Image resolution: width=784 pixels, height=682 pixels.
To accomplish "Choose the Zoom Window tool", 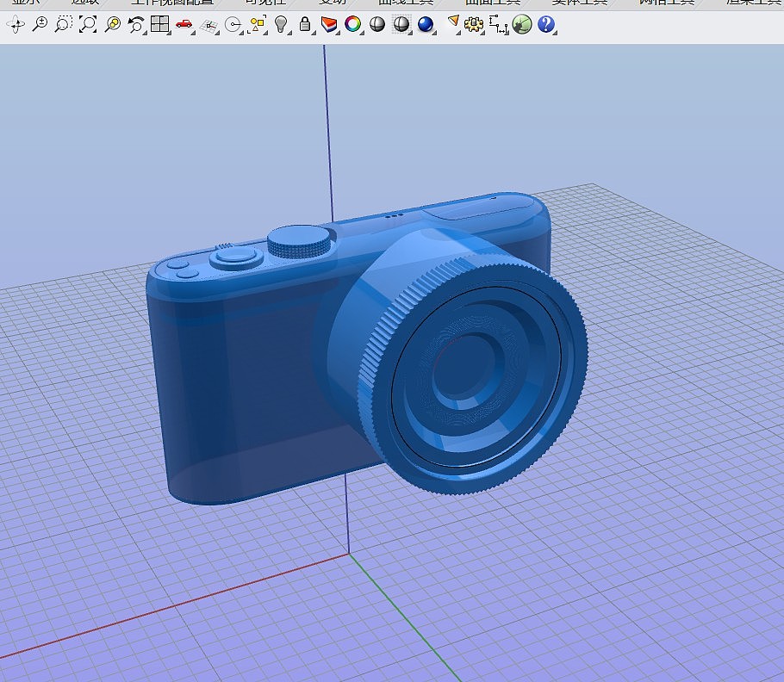I will [63, 25].
